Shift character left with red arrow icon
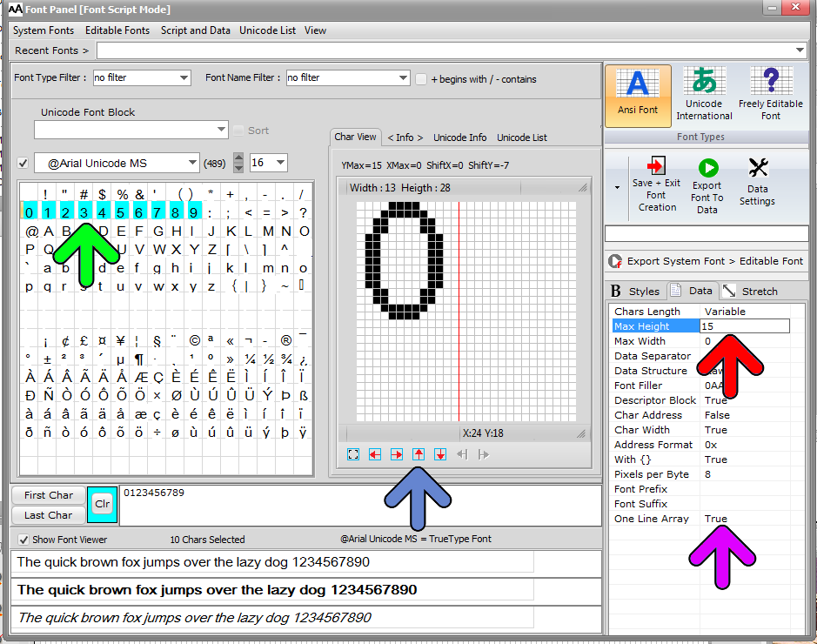Screen dimensions: 817x644 pyautogui.click(x=375, y=454)
